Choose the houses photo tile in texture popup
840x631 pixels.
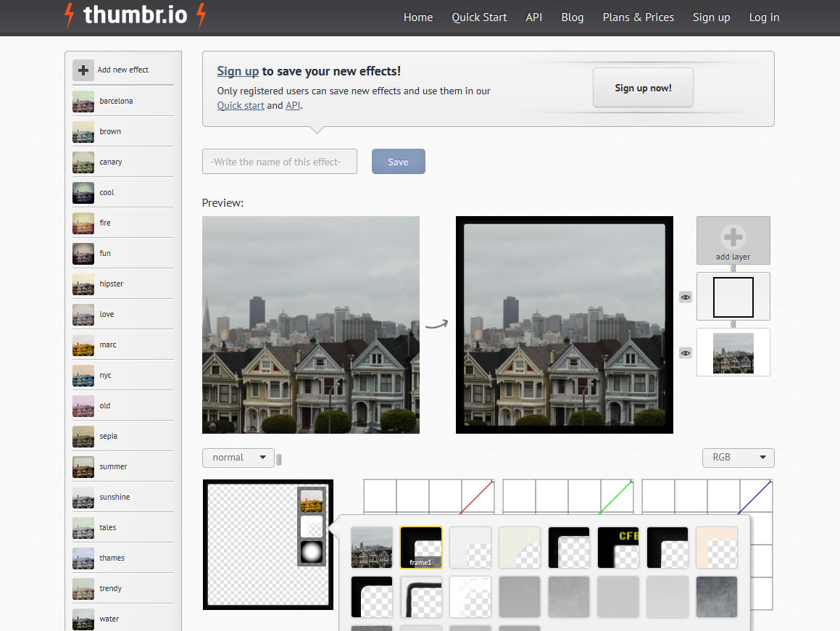point(372,548)
